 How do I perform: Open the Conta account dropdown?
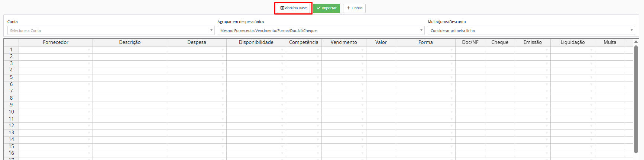111,31
